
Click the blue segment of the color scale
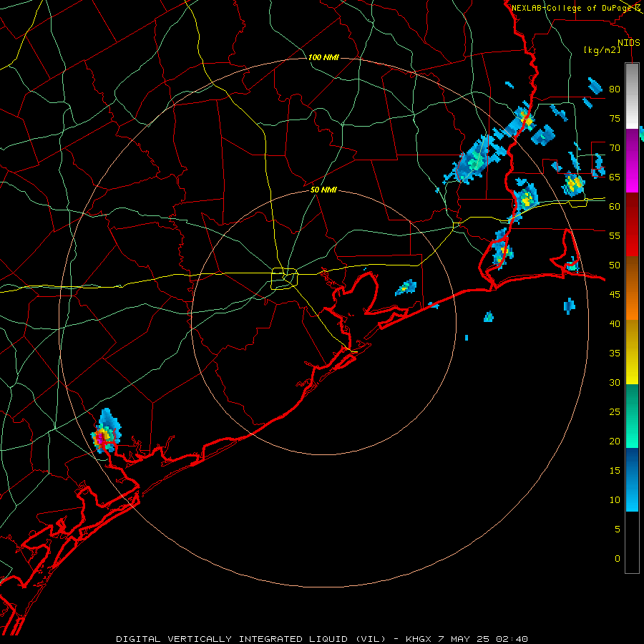[x=632, y=479]
